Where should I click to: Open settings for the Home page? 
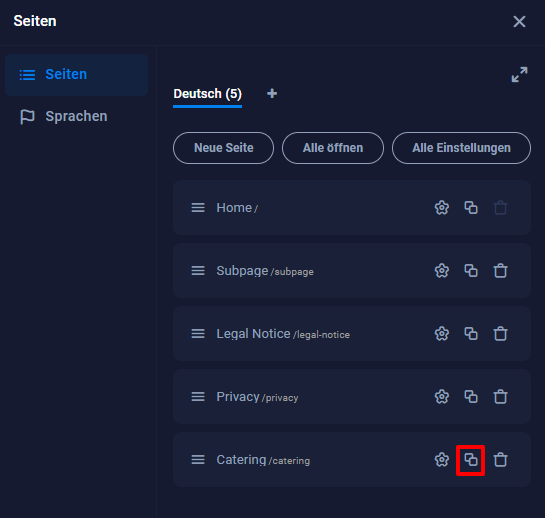pyautogui.click(x=442, y=208)
